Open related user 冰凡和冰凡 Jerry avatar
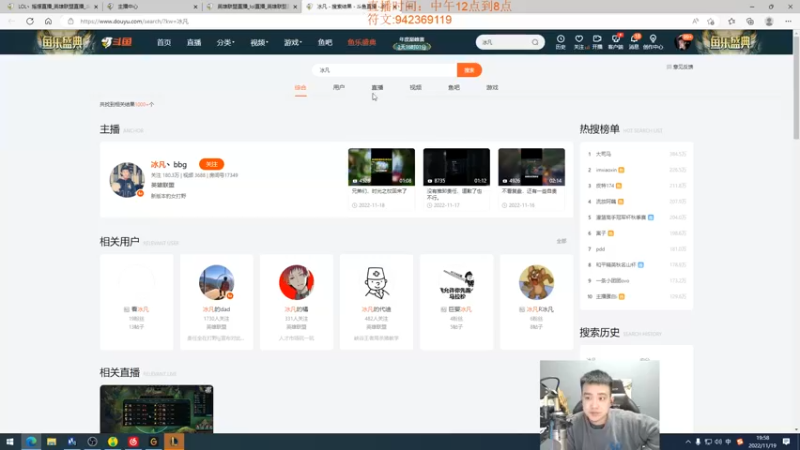Viewport: 800px width, 450px height. click(536, 282)
